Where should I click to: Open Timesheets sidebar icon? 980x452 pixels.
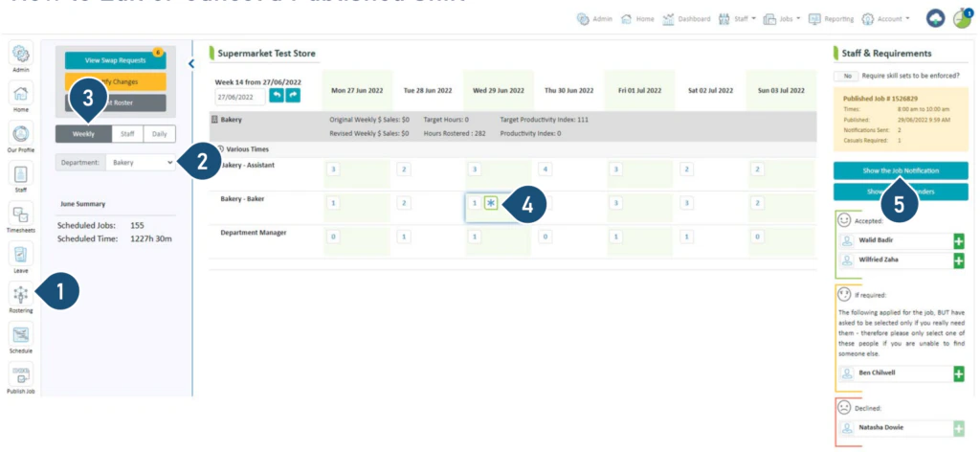tap(21, 214)
